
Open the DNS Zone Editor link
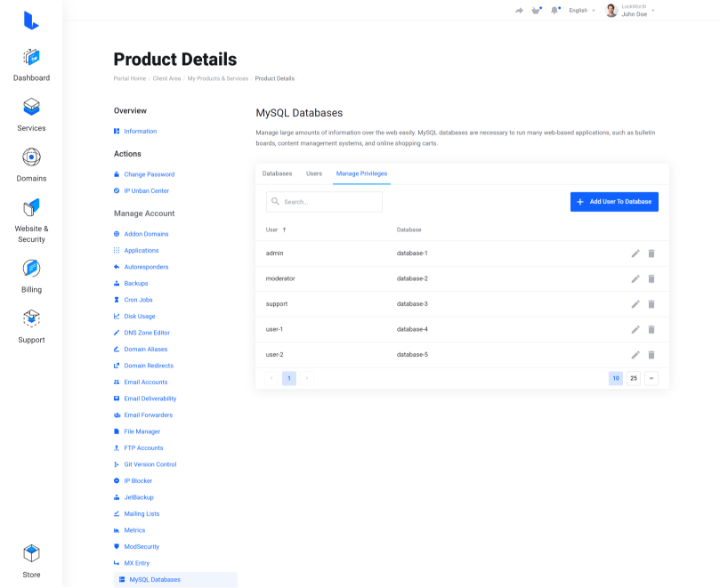pyautogui.click(x=147, y=333)
